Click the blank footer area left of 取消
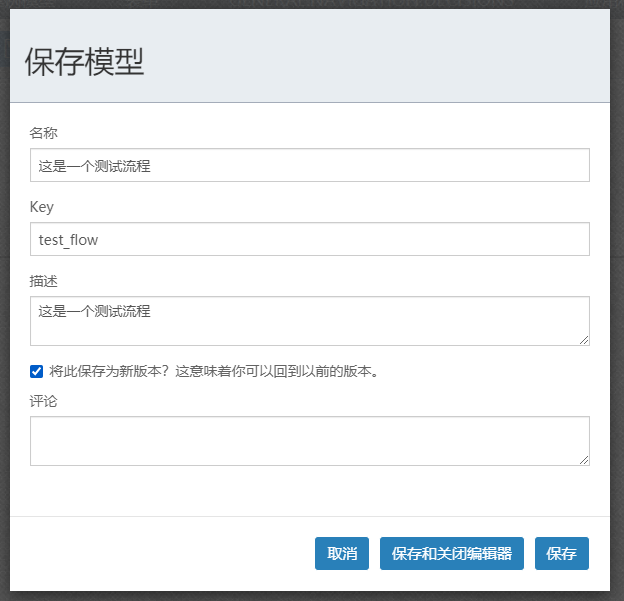The image size is (624, 601). point(160,553)
